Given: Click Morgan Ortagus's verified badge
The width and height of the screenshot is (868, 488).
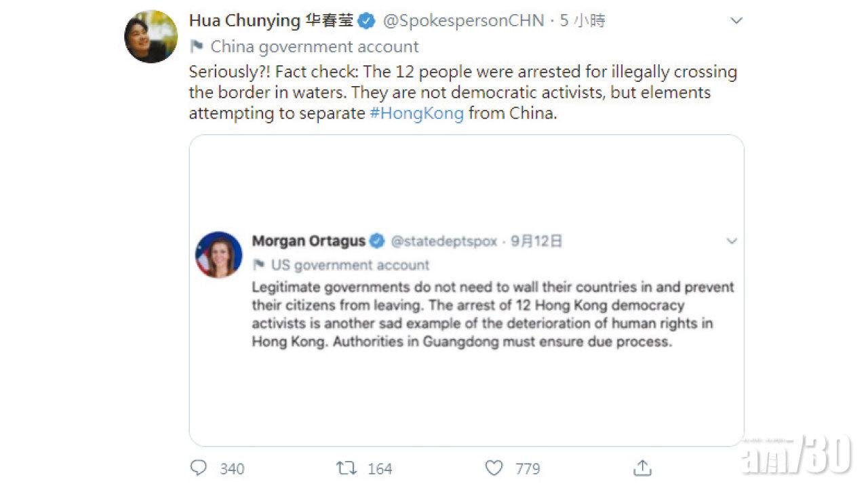Looking at the screenshot, I should click(x=377, y=241).
